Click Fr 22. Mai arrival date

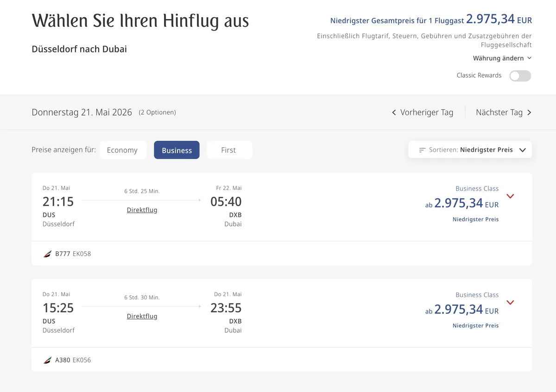coord(229,188)
